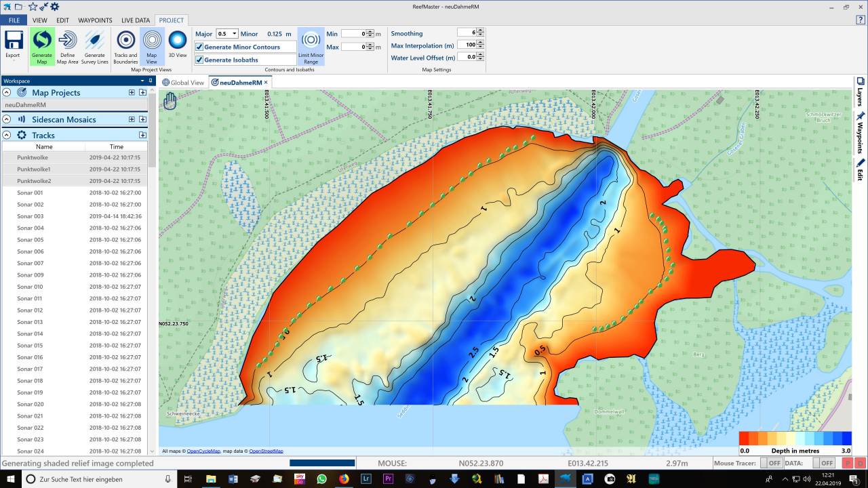Switch to the Global View tab
This screenshot has width=868, height=488.
[183, 83]
